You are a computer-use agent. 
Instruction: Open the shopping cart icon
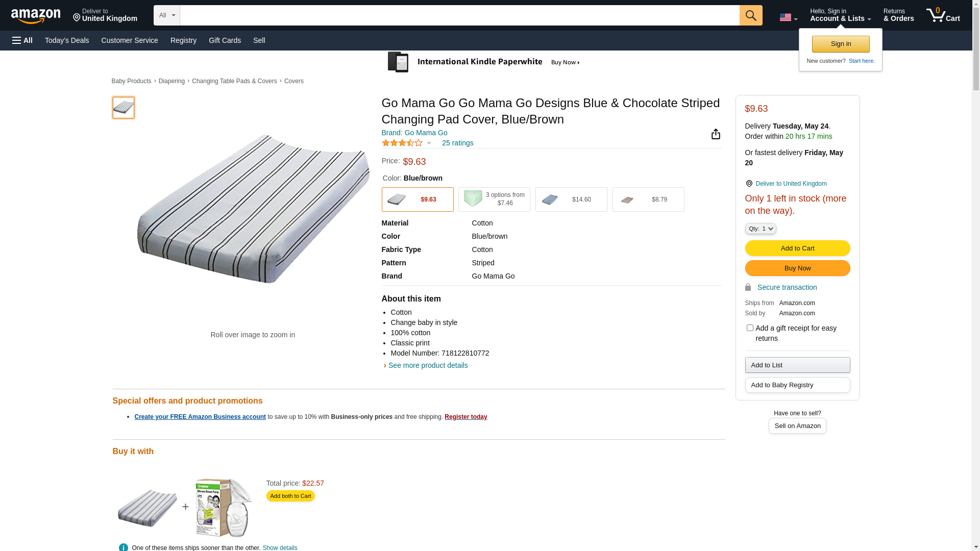[942, 15]
